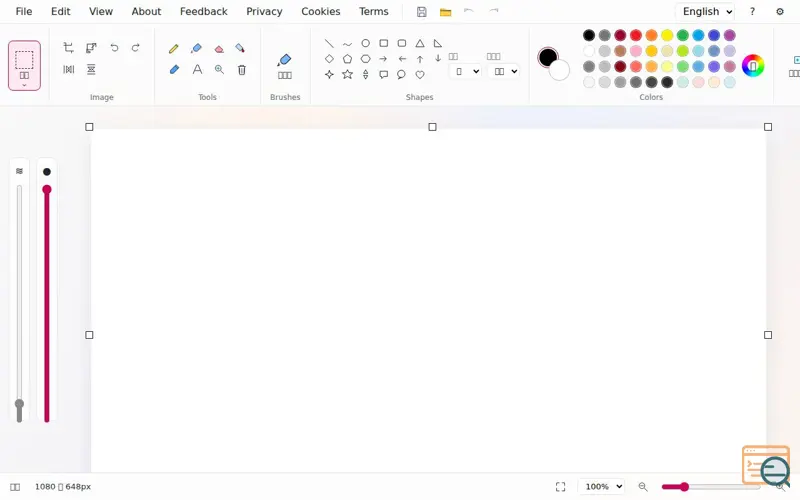
Task: Pick the hexagon shape
Action: click(365, 59)
